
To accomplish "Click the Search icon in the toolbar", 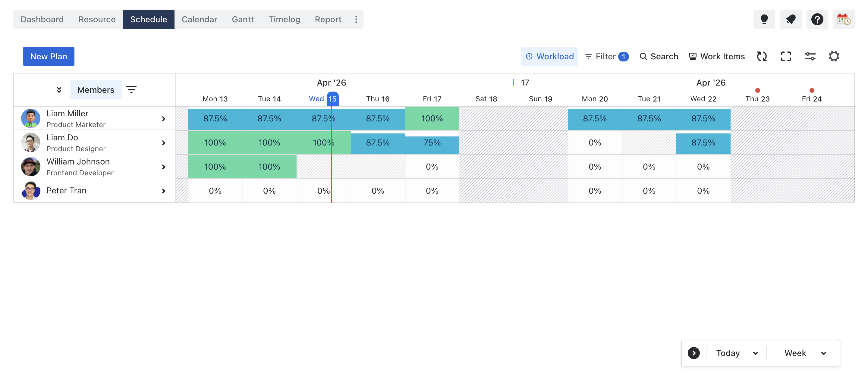I will point(659,56).
